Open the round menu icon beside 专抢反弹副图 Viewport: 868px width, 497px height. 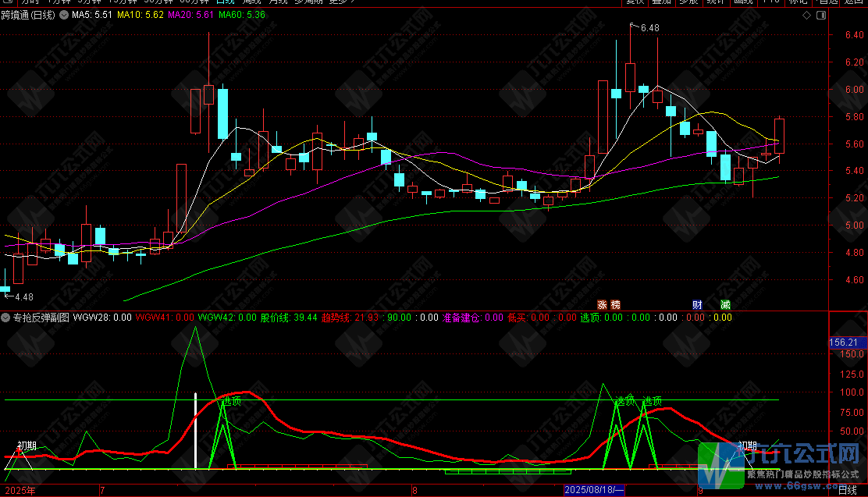tap(5, 318)
